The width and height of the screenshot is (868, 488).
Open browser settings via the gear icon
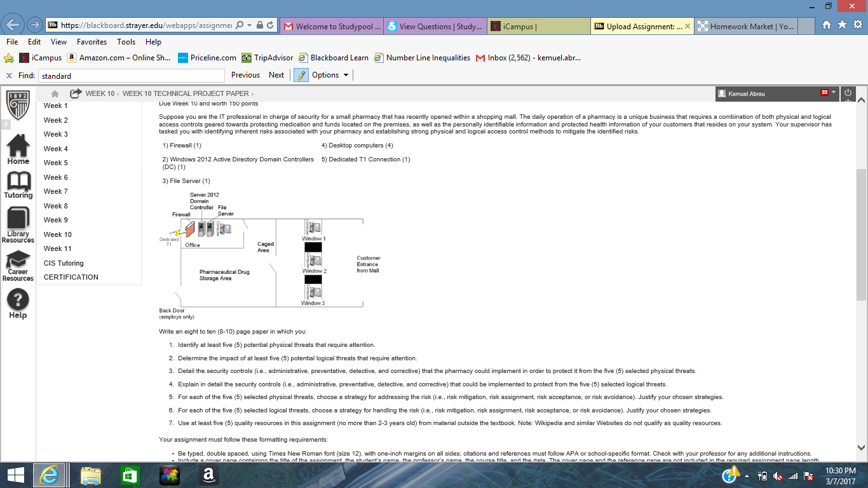click(857, 25)
